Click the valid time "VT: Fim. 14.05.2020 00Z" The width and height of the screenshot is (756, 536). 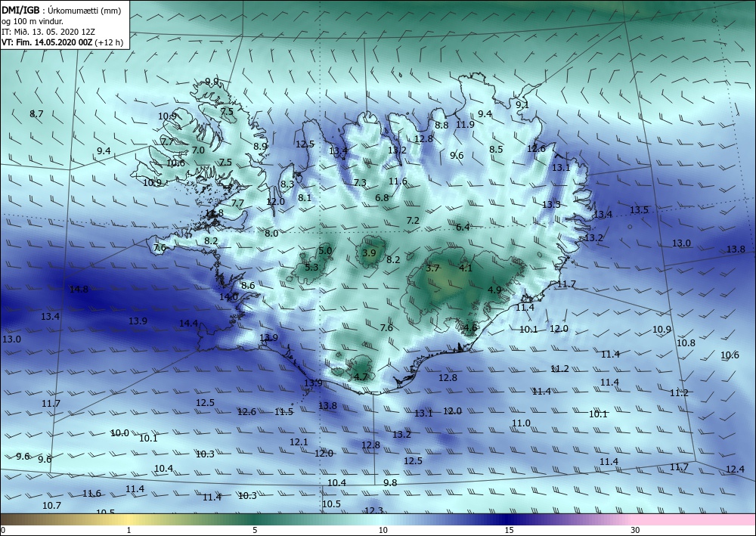(47, 42)
